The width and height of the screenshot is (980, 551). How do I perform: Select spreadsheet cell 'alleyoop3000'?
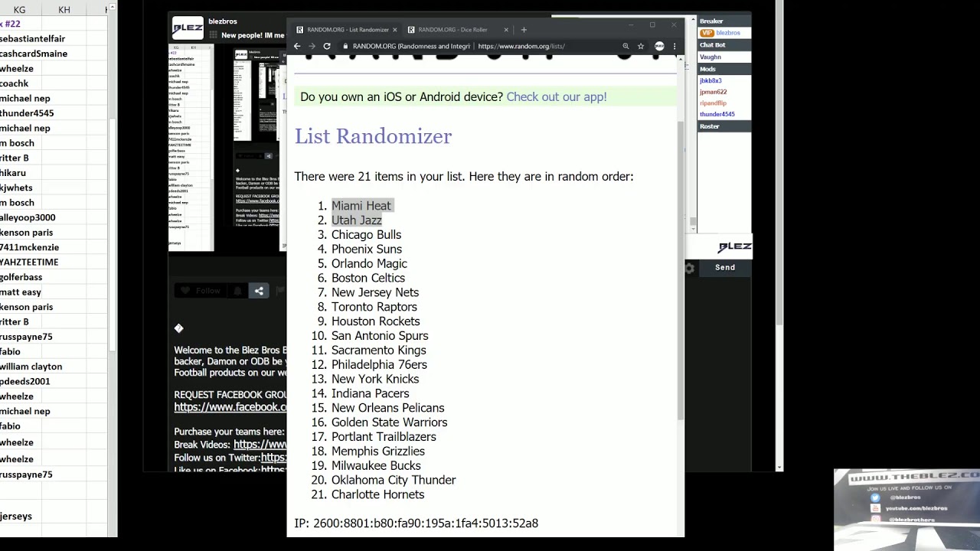(x=28, y=217)
